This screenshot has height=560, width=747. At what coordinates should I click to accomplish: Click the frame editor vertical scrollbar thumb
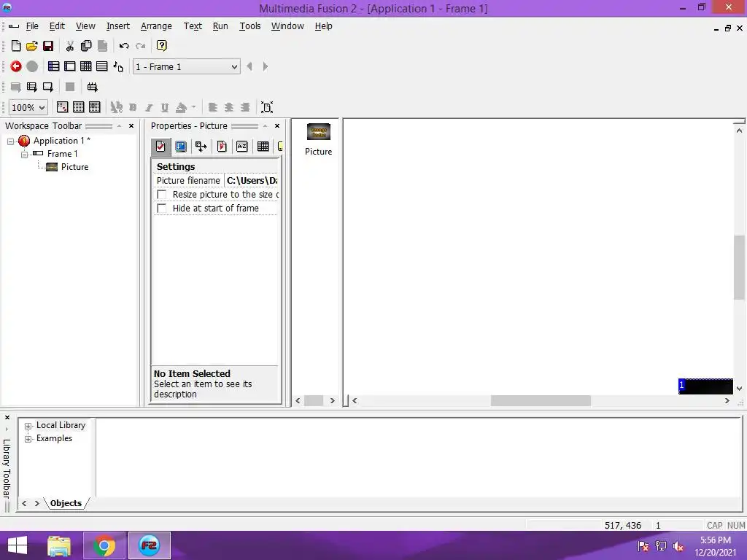click(x=739, y=268)
